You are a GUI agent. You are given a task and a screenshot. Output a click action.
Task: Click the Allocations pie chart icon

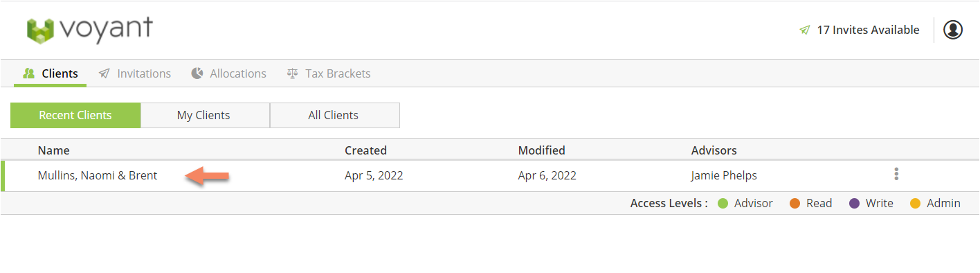pyautogui.click(x=197, y=73)
